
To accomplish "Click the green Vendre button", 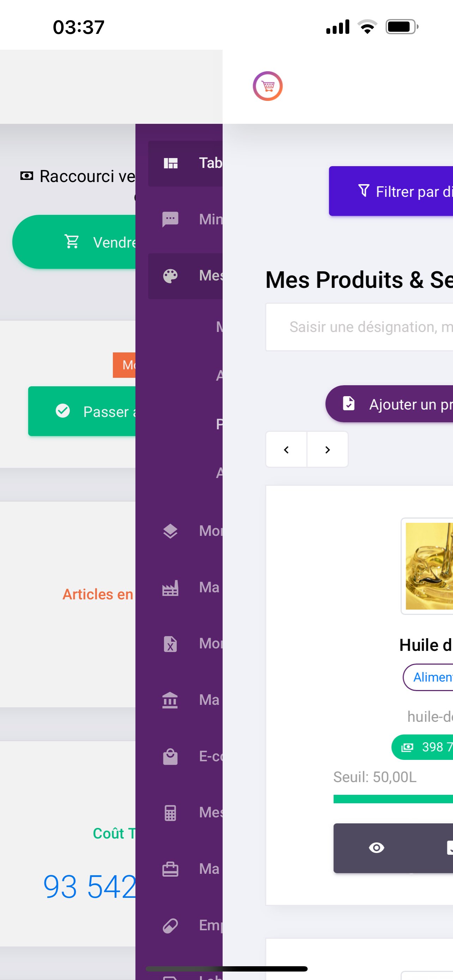I will coord(74,242).
